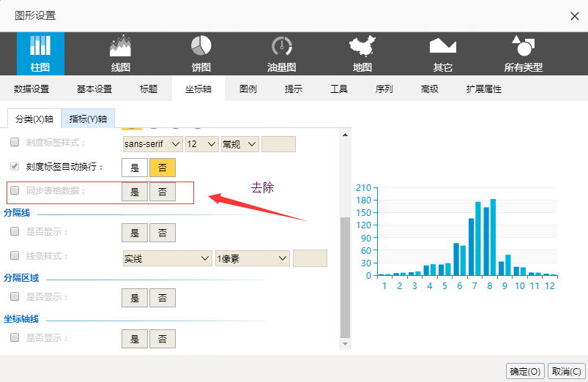Open the 序列 tab
Image resolution: width=588 pixels, height=382 pixels.
click(x=384, y=89)
